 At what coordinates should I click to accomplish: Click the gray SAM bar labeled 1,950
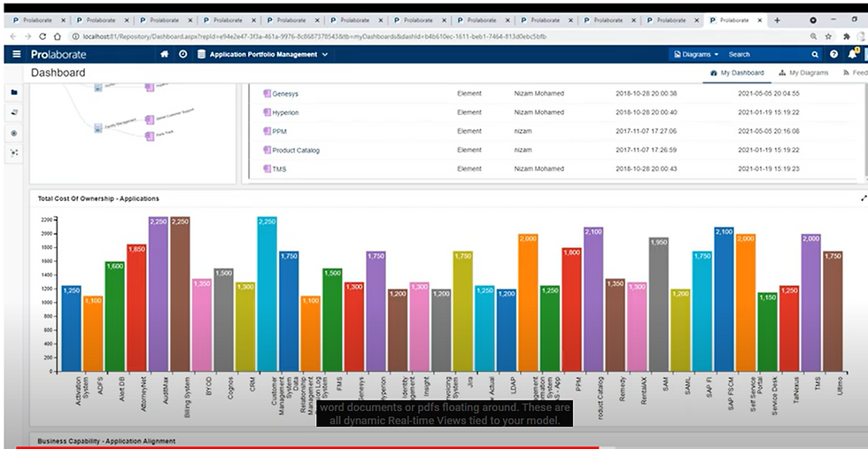[x=659, y=305]
